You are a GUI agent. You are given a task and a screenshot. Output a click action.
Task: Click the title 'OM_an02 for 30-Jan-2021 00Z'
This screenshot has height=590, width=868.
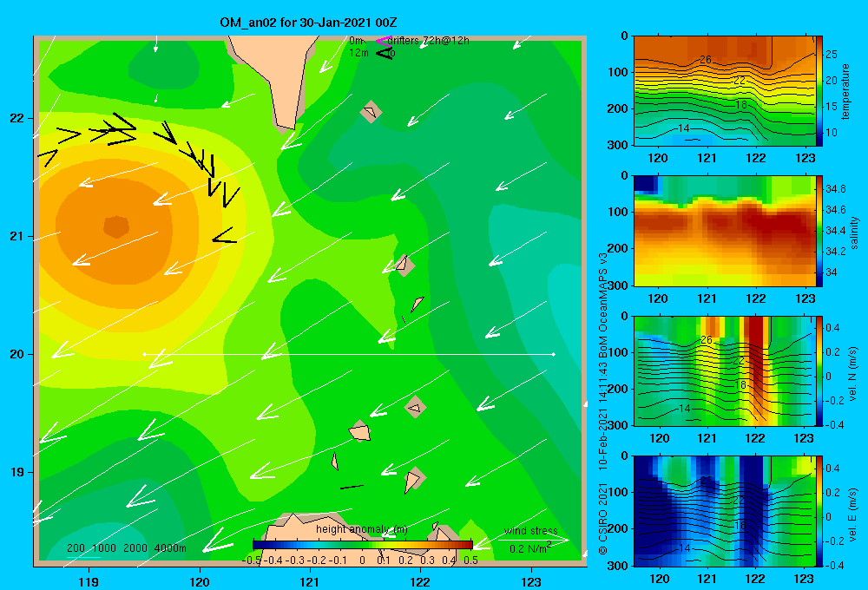[308, 23]
